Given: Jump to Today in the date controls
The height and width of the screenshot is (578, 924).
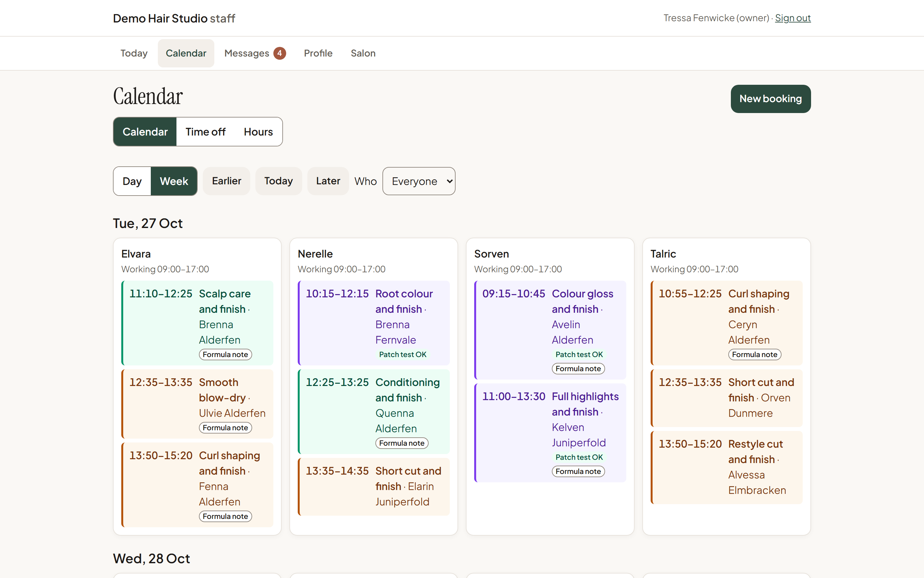Looking at the screenshot, I should tap(278, 181).
